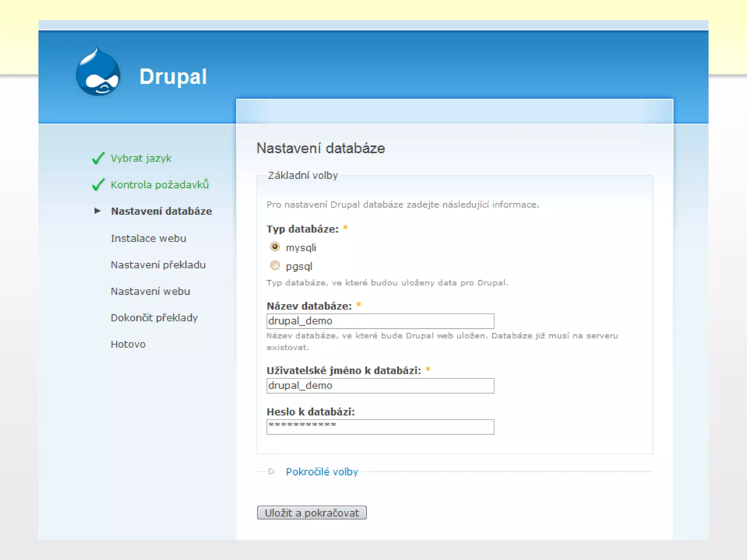Focus the Název databáze input field
Image resolution: width=747 pixels, height=560 pixels.
pos(380,321)
